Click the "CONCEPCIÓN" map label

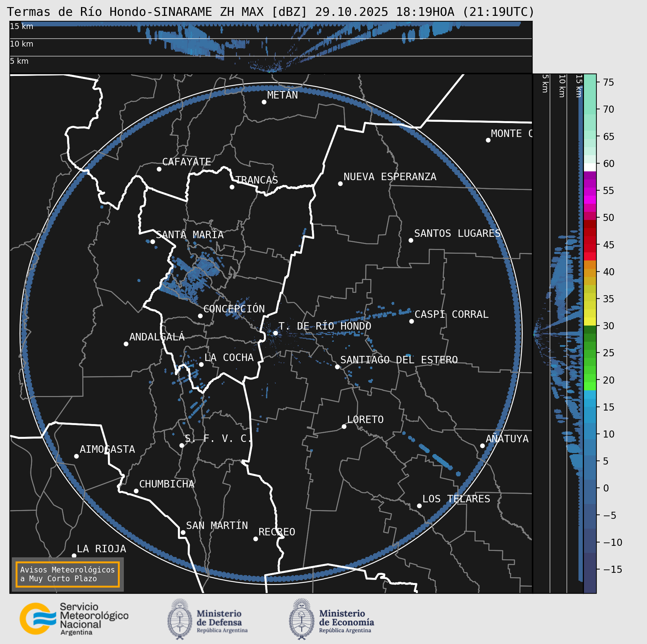click(x=234, y=309)
